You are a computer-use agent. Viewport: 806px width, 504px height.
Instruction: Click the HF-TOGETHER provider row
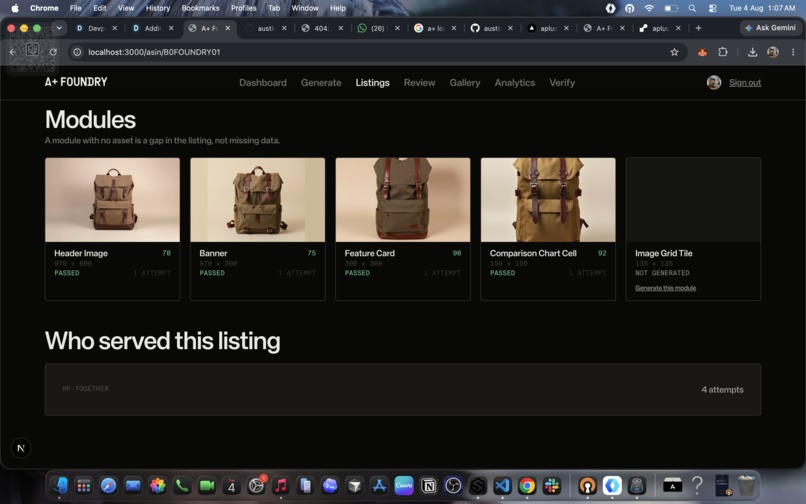pyautogui.click(x=403, y=389)
